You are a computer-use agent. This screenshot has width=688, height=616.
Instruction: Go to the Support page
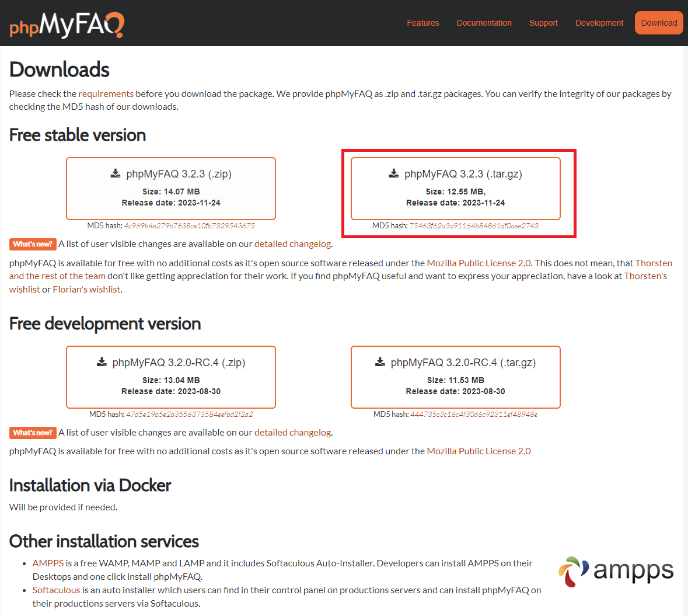543,23
